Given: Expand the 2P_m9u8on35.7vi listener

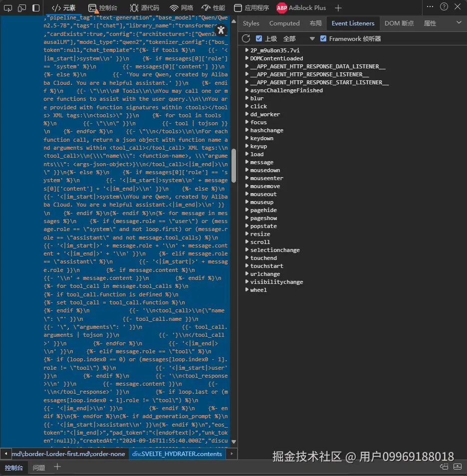Looking at the screenshot, I should [x=247, y=50].
